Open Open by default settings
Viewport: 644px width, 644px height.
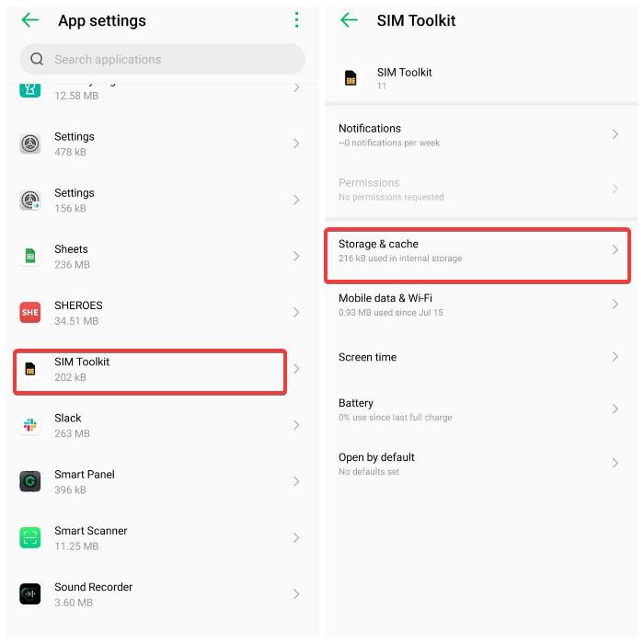pyautogui.click(x=478, y=464)
